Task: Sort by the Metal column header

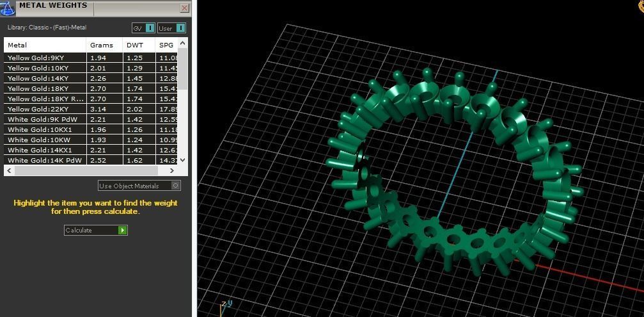Action: pyautogui.click(x=45, y=45)
